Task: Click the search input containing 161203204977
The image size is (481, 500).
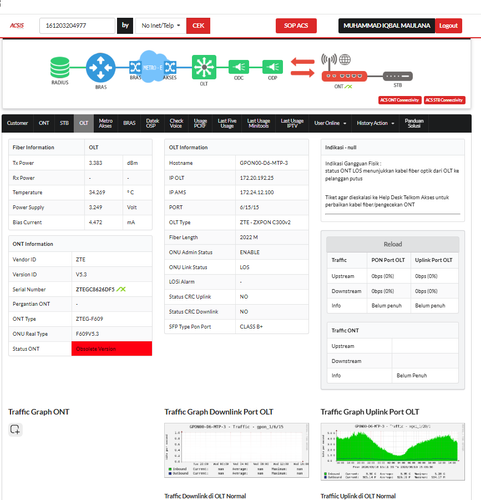Action: click(77, 26)
